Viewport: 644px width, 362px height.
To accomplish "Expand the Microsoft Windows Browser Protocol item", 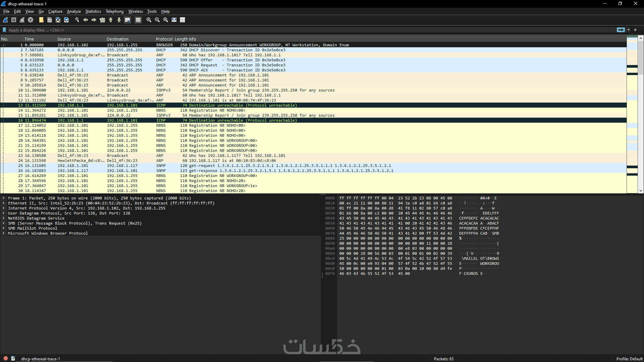I will point(4,233).
